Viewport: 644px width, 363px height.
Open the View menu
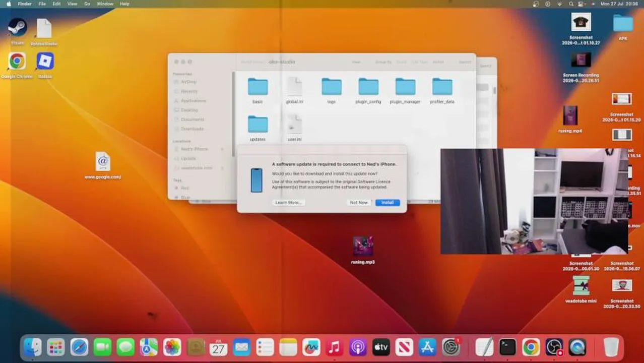pos(73,4)
